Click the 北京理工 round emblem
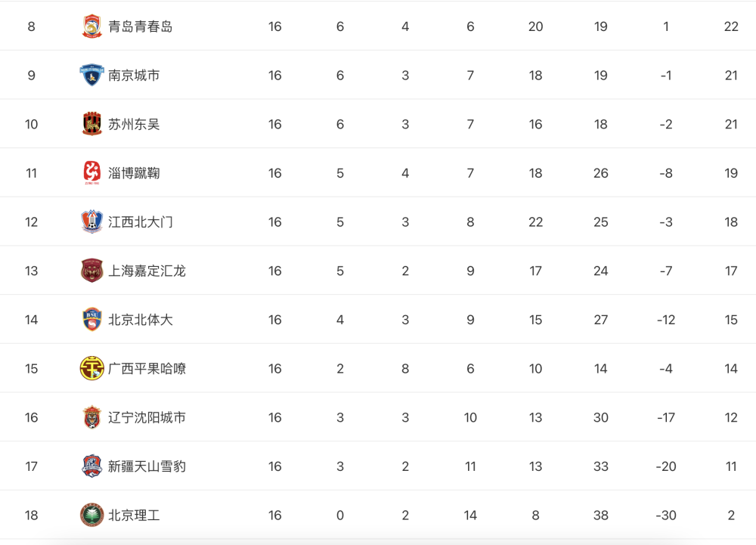The width and height of the screenshot is (756, 545). pos(91,515)
